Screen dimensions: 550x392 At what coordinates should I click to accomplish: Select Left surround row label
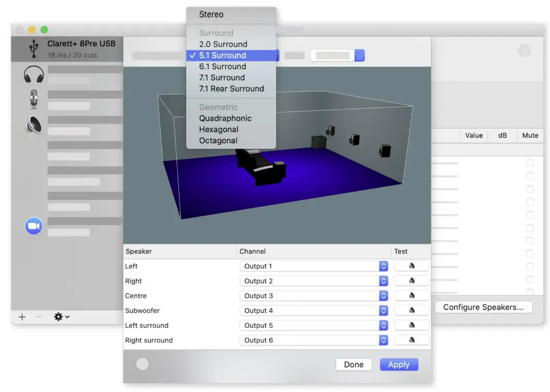tap(147, 325)
